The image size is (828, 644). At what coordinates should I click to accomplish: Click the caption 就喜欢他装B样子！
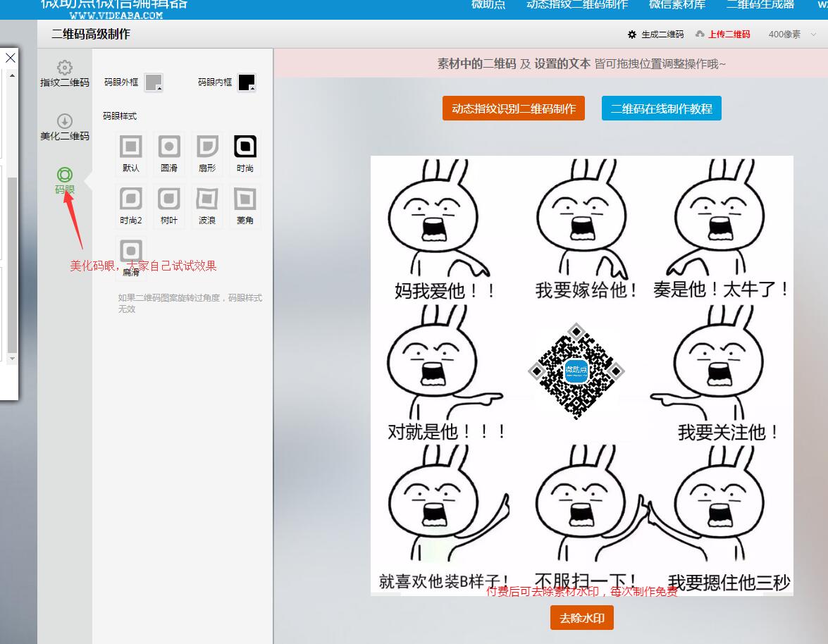444,581
